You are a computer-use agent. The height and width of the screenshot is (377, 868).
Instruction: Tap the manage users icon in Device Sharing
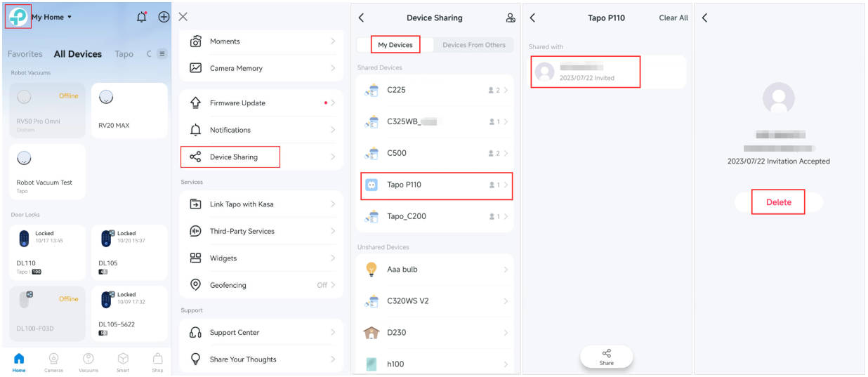point(510,18)
